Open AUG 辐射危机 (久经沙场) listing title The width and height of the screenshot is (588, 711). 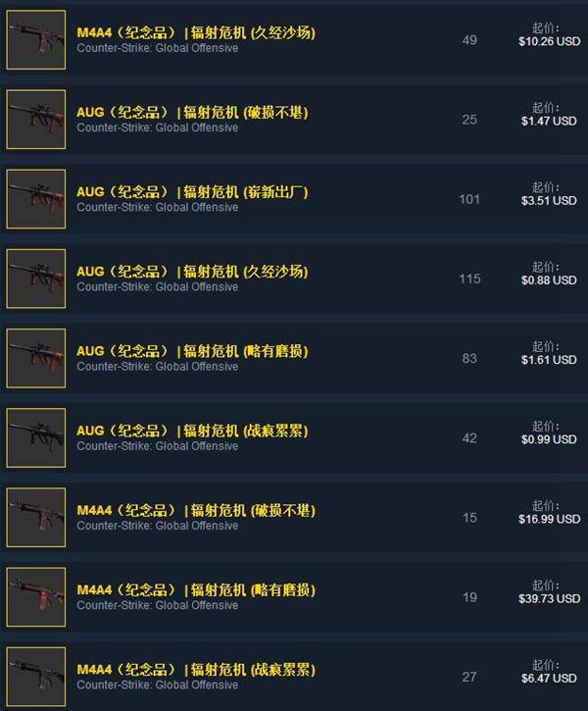(192, 271)
